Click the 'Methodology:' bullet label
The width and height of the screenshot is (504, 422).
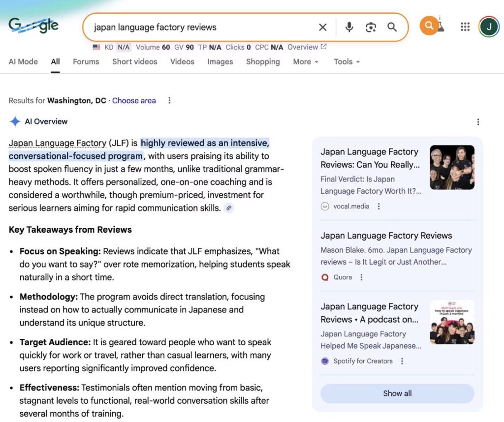click(x=49, y=297)
